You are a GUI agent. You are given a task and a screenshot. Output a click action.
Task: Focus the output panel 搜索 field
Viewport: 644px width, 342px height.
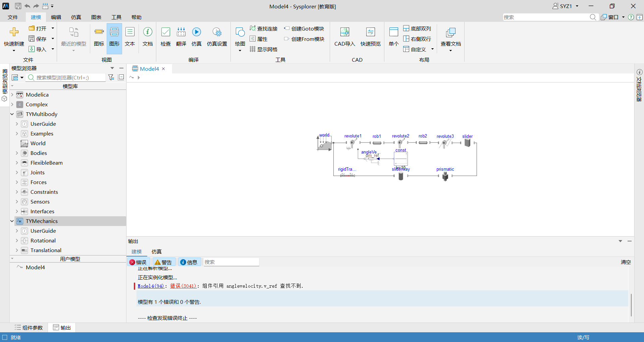pyautogui.click(x=231, y=262)
